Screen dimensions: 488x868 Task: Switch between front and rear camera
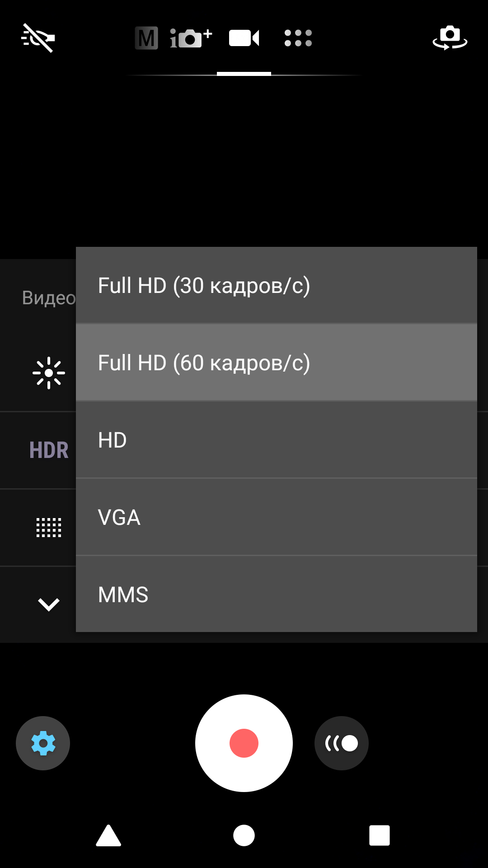(x=450, y=38)
